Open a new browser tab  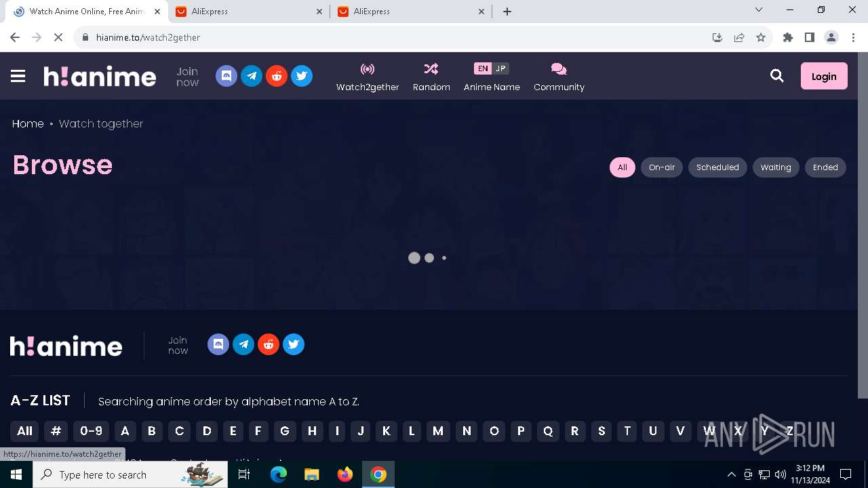point(507,12)
